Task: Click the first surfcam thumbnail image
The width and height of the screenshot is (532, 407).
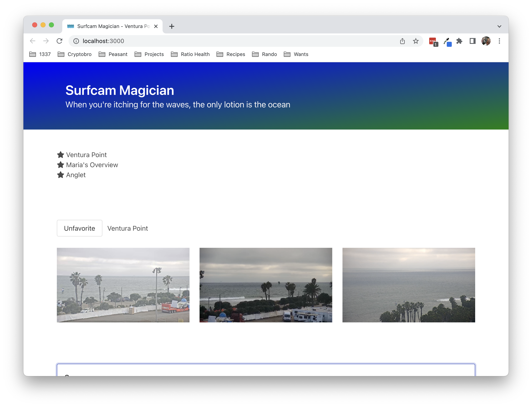Action: (x=123, y=285)
